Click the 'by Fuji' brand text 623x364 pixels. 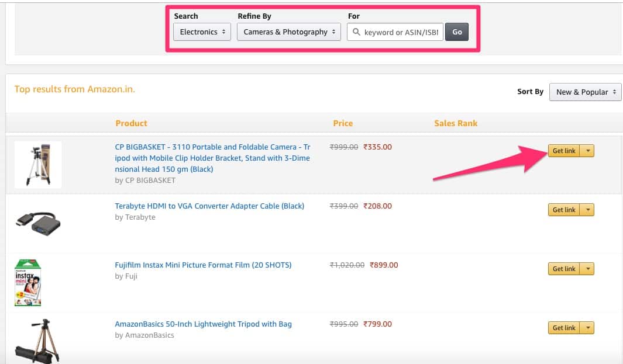point(126,276)
